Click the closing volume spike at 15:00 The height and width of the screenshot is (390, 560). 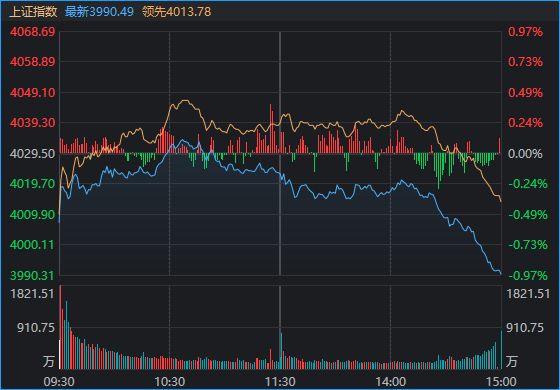[x=501, y=350]
